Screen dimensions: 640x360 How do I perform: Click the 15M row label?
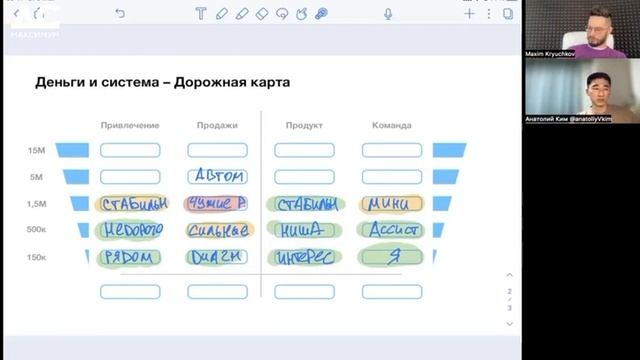click(36, 151)
